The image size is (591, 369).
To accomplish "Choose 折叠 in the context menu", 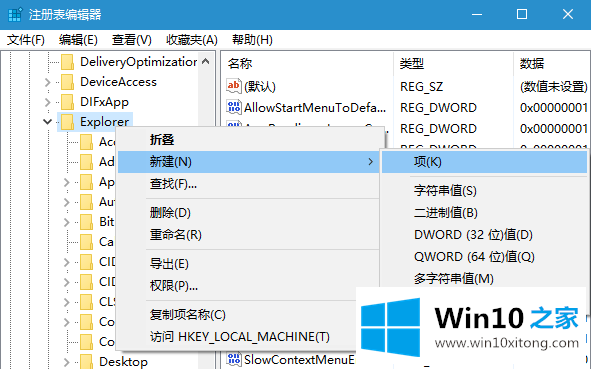I will point(249,140).
